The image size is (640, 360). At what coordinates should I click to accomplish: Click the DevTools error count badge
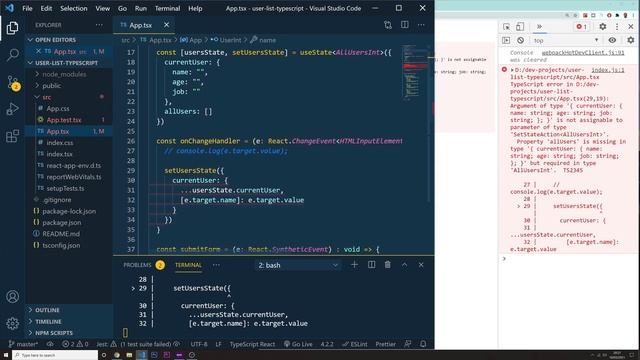581,27
